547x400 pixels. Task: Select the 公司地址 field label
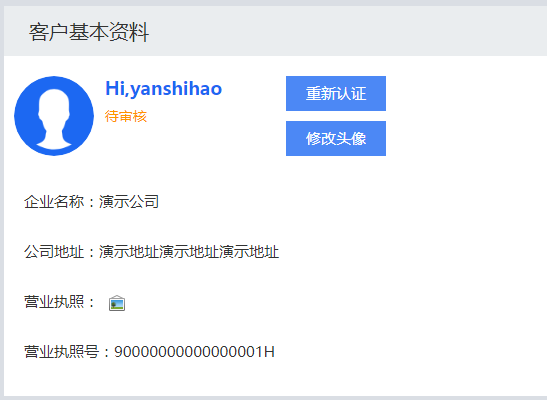click(x=54, y=252)
